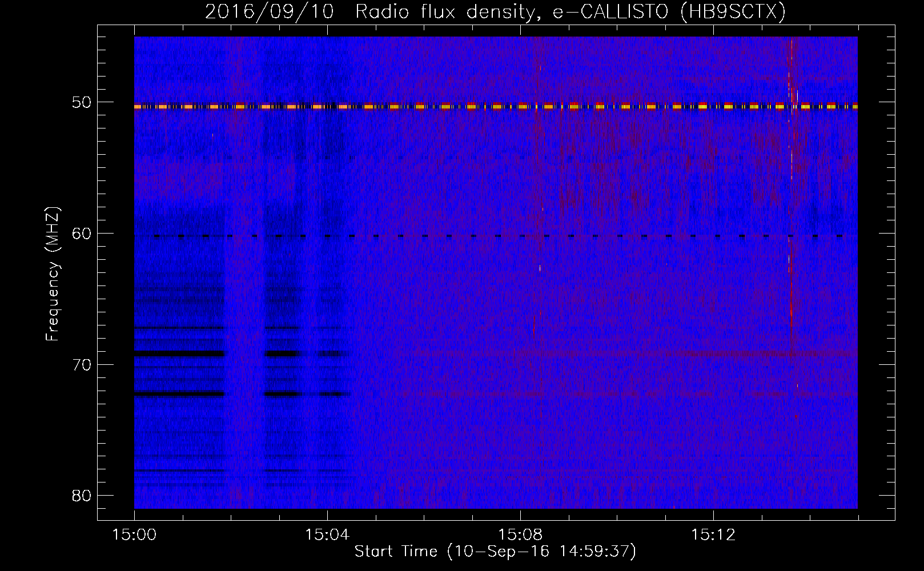
Task: Click the '15:08' time tick label
Action: [x=520, y=535]
